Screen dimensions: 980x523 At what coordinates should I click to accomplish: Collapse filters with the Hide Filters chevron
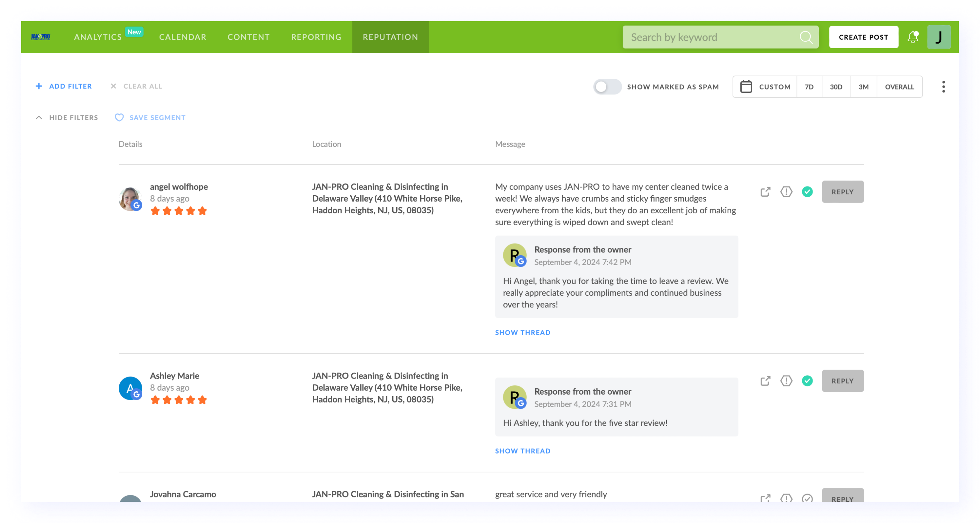(39, 118)
